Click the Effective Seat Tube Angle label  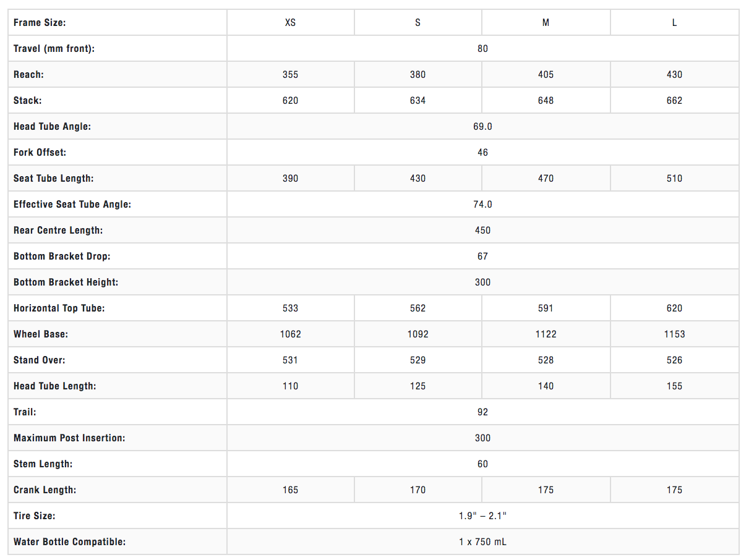(x=72, y=205)
